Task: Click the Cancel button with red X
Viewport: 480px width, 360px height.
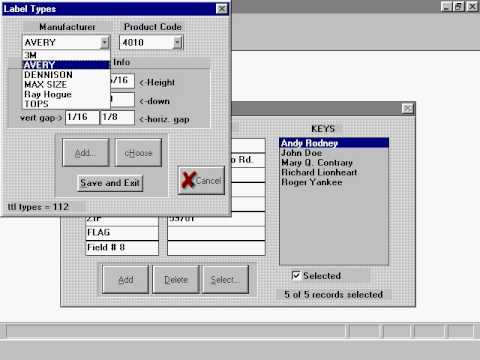Action: [x=201, y=180]
